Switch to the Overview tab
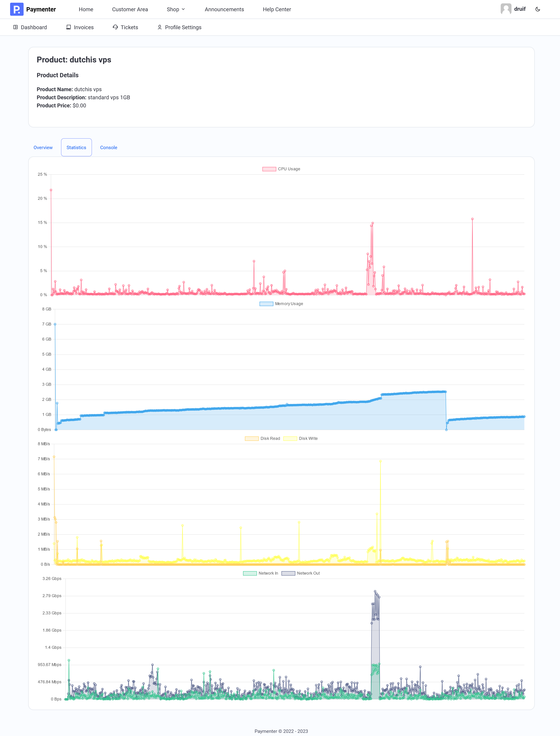This screenshot has height=736, width=560. 43,148
